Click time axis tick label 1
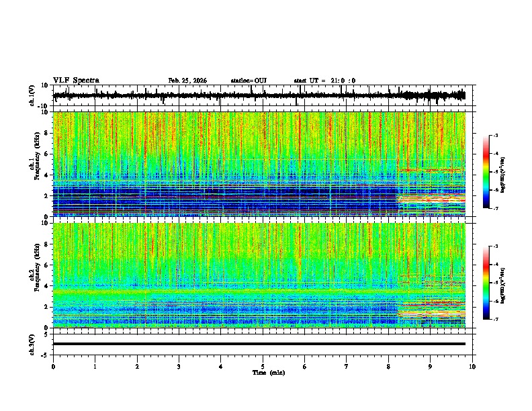The image size is (532, 411). [x=95, y=367]
